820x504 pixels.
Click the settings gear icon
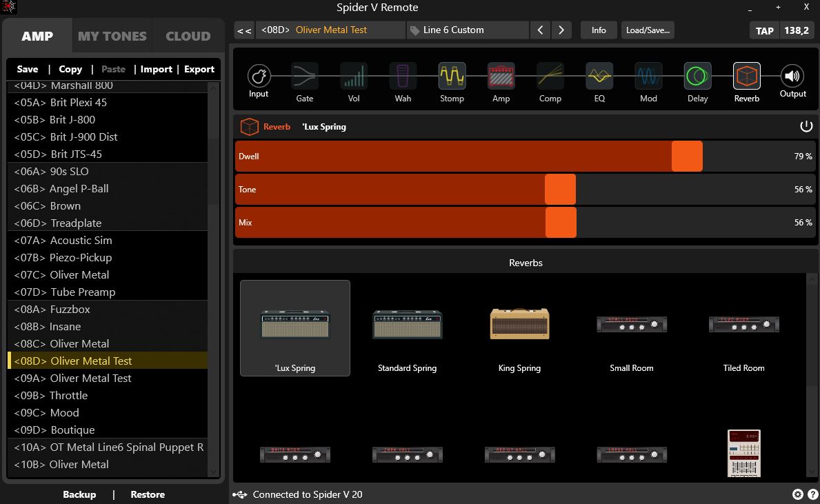(797, 494)
